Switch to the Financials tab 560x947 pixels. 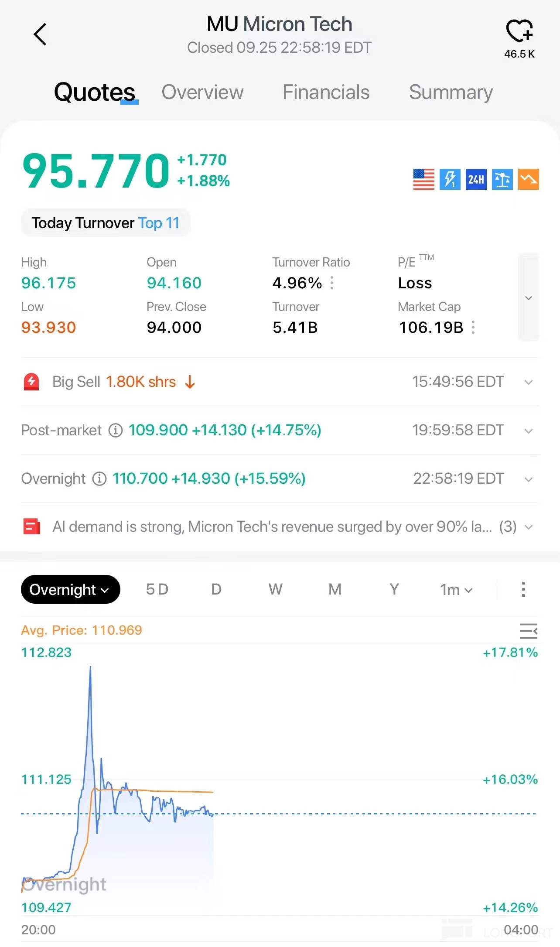tap(326, 92)
